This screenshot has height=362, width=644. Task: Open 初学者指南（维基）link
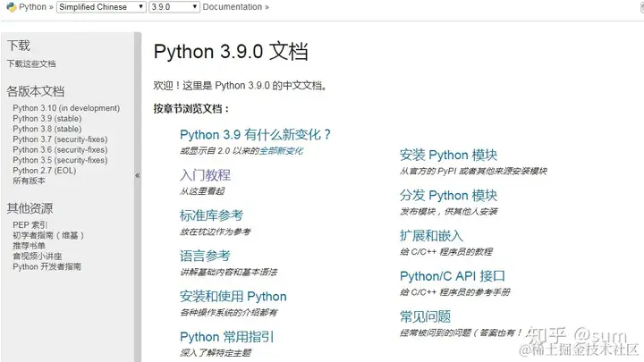click(48, 236)
